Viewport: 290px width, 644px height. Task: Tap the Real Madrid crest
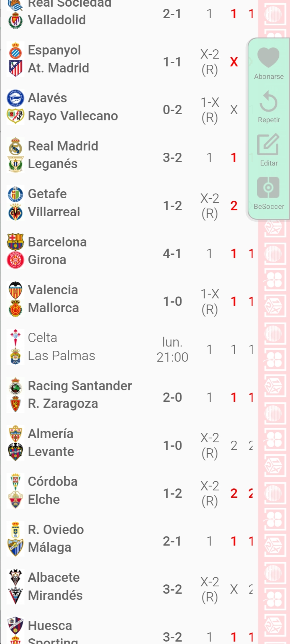[x=15, y=146]
